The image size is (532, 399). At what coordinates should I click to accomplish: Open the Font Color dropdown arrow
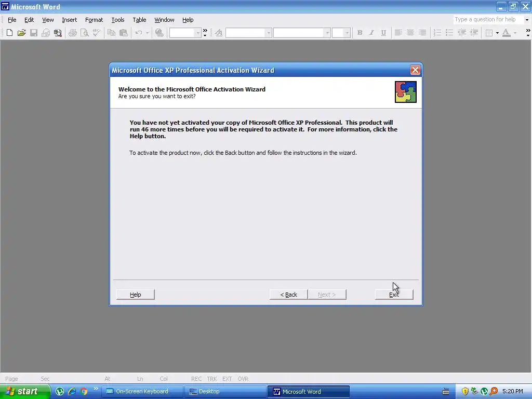(515, 33)
